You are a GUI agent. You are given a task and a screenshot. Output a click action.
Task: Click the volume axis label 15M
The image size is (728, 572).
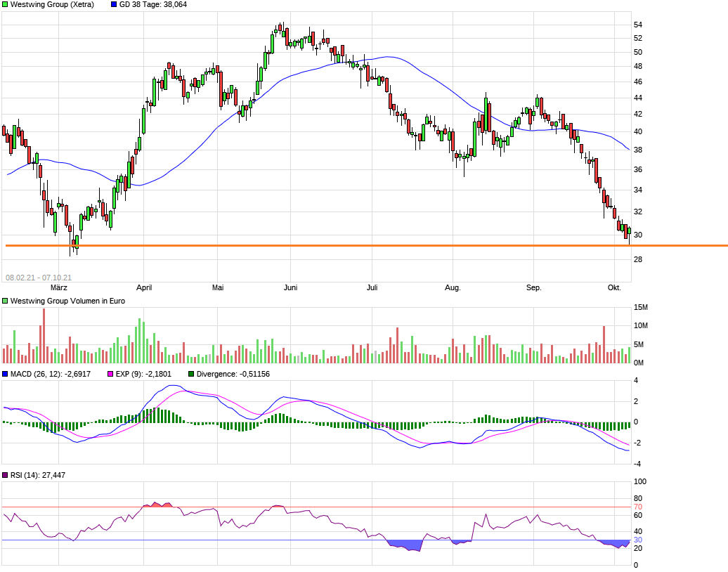click(x=641, y=307)
